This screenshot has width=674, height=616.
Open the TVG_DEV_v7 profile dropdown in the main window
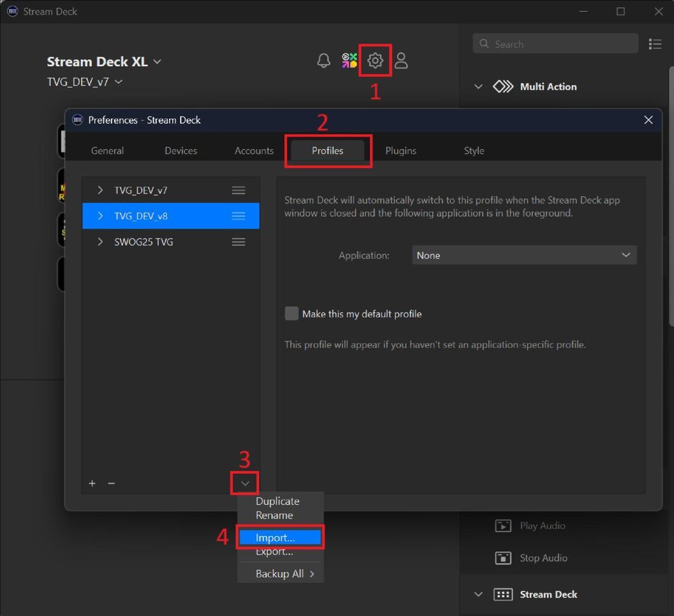coord(119,81)
